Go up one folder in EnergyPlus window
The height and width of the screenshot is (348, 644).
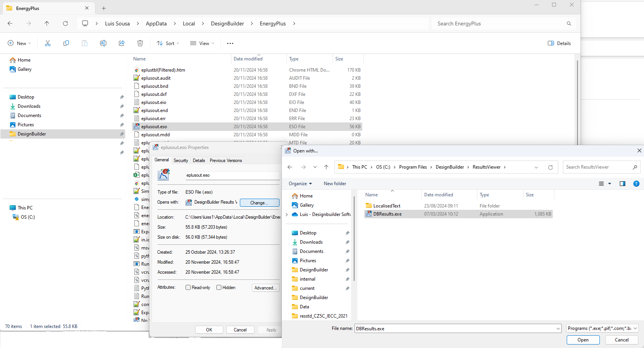[47, 23]
